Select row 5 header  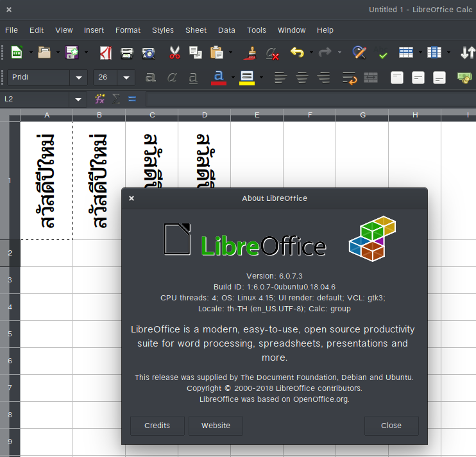click(x=10, y=334)
